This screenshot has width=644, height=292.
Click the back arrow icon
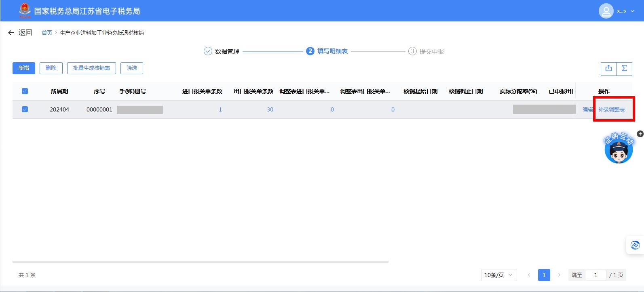[11, 33]
